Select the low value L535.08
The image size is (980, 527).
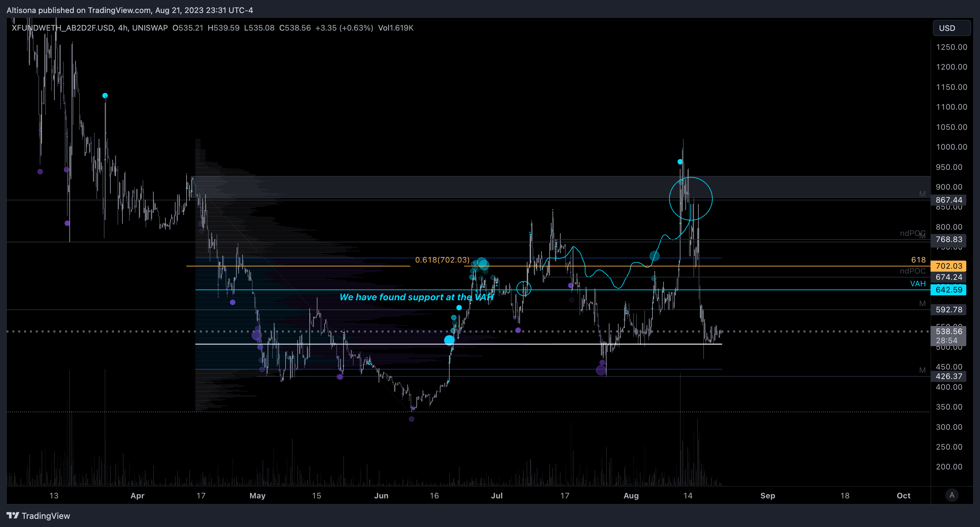point(259,28)
